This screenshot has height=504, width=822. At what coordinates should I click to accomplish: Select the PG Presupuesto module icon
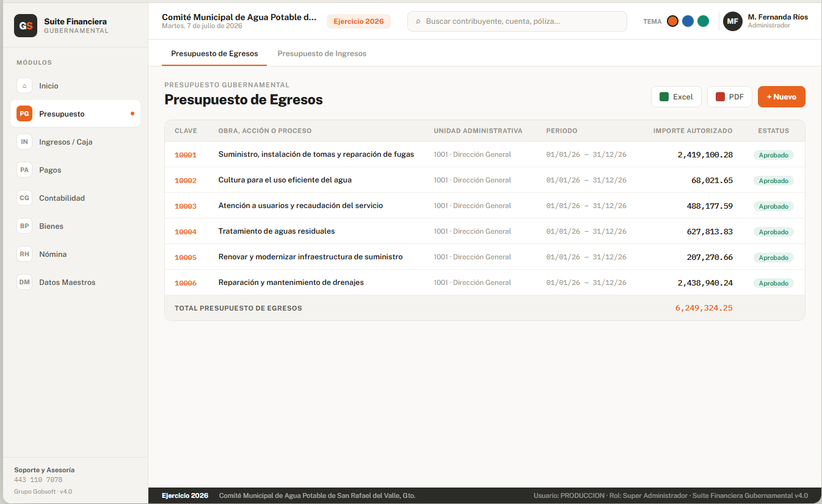point(24,114)
